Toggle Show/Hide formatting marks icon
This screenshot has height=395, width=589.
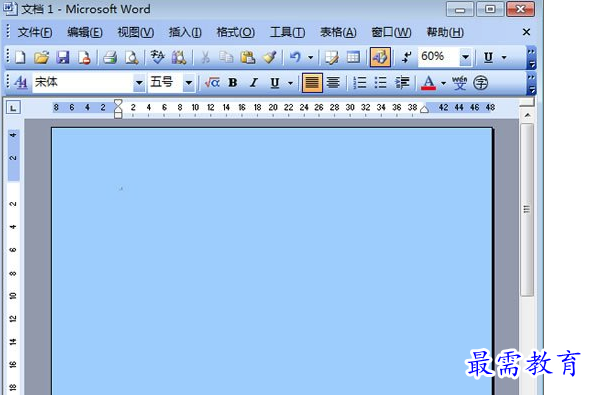[x=406, y=57]
